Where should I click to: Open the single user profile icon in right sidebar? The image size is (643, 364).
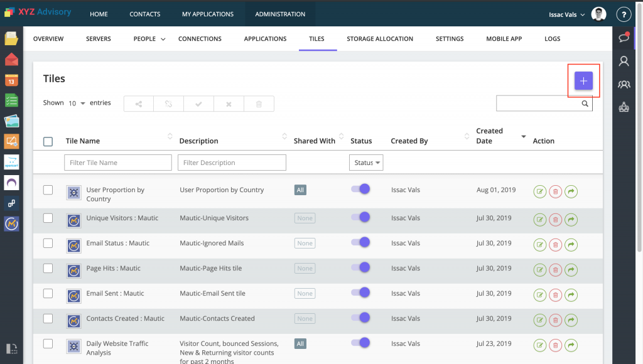coord(624,61)
